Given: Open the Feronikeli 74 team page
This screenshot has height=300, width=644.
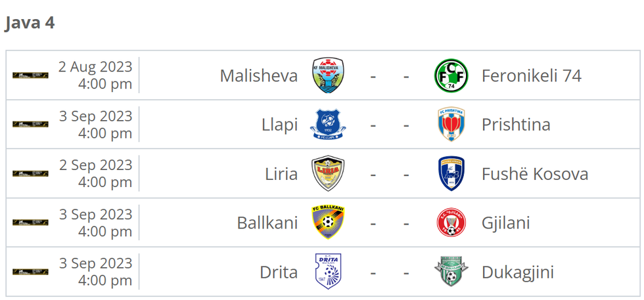Looking at the screenshot, I should coord(531,75).
